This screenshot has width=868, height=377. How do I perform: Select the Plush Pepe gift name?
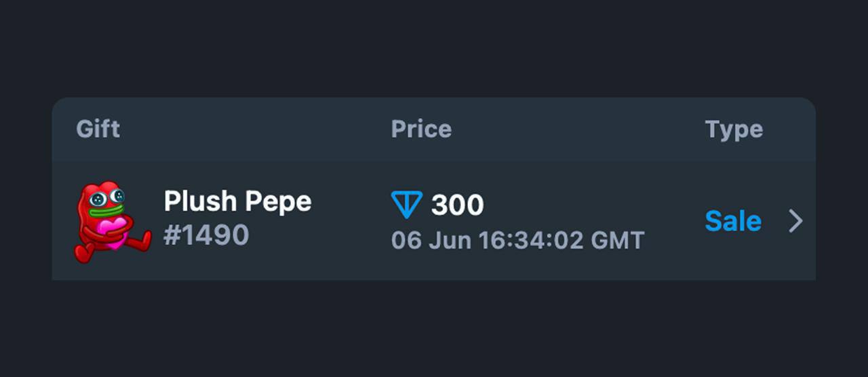click(237, 201)
